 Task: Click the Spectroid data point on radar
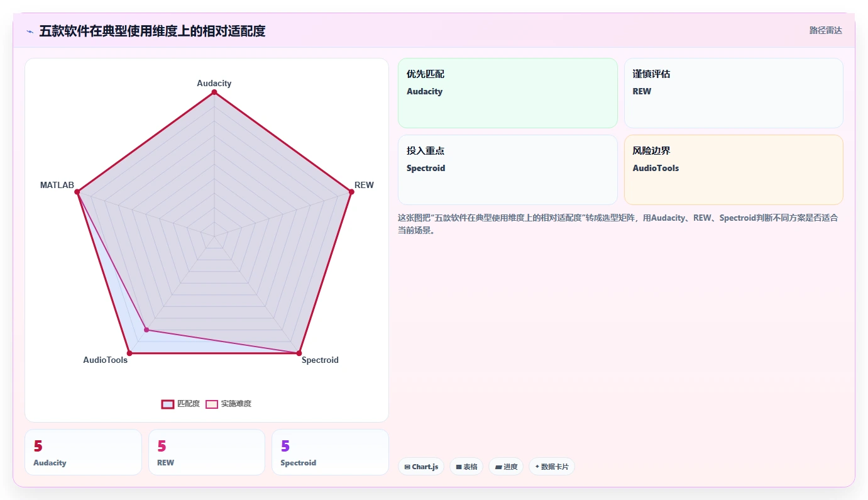click(x=299, y=353)
